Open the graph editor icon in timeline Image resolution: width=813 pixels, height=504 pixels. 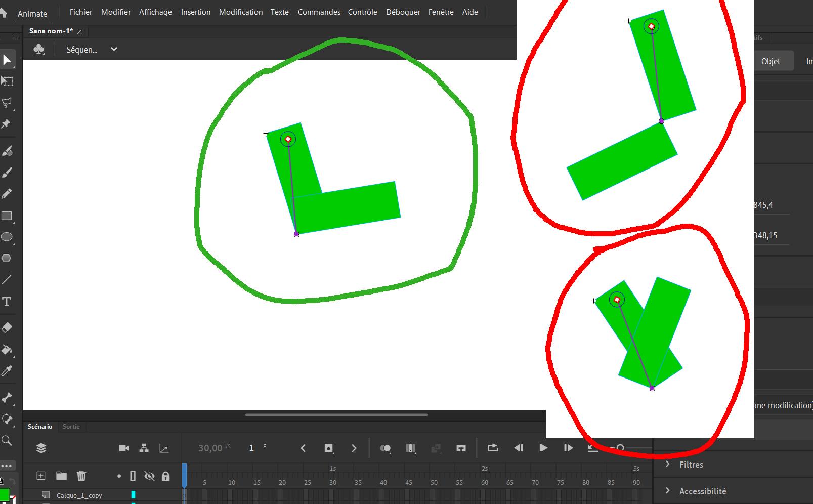pyautogui.click(x=164, y=448)
